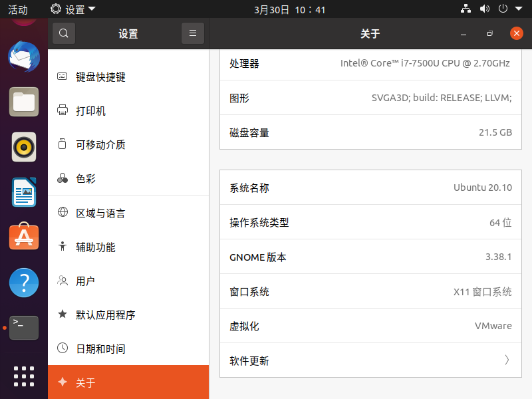Open the 软件更新 row
532x399 pixels.
[x=370, y=360]
